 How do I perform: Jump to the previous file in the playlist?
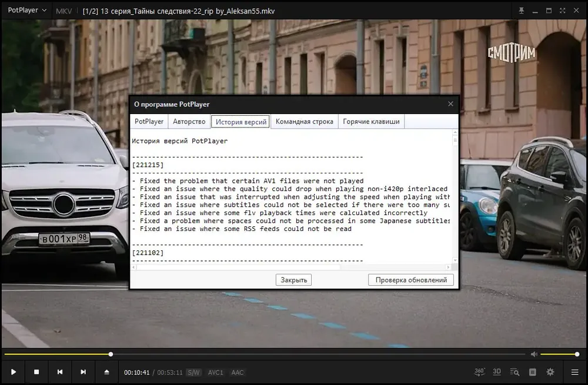click(60, 372)
